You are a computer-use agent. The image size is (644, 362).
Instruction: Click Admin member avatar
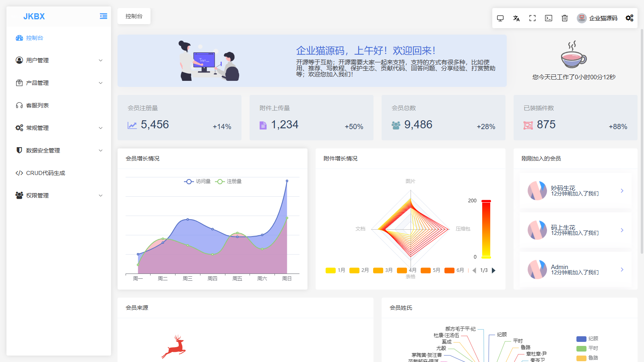pyautogui.click(x=537, y=269)
